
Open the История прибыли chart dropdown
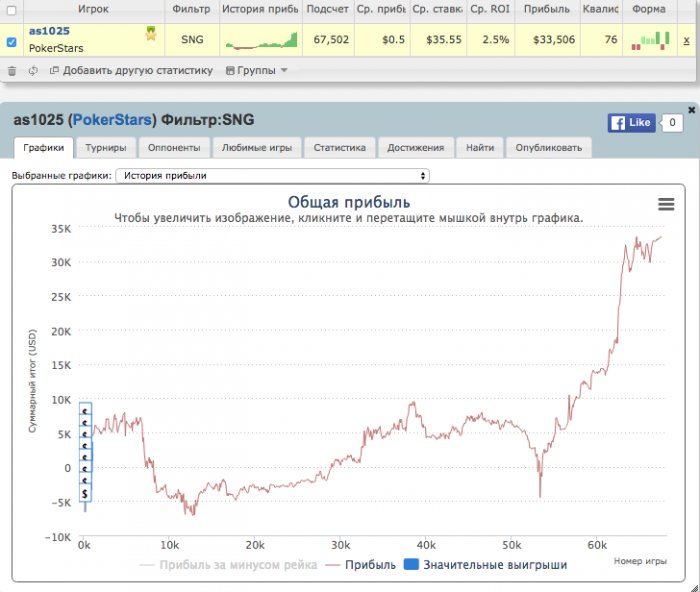[272, 175]
